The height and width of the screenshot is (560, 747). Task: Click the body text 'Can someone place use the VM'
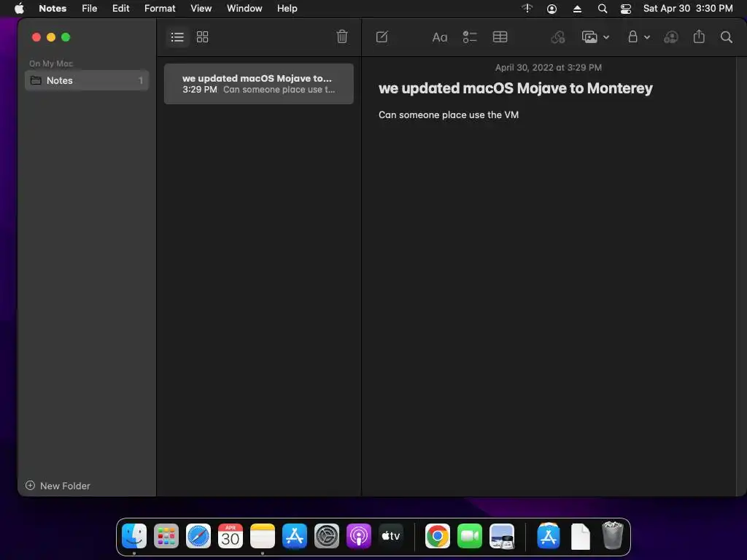[x=449, y=114]
